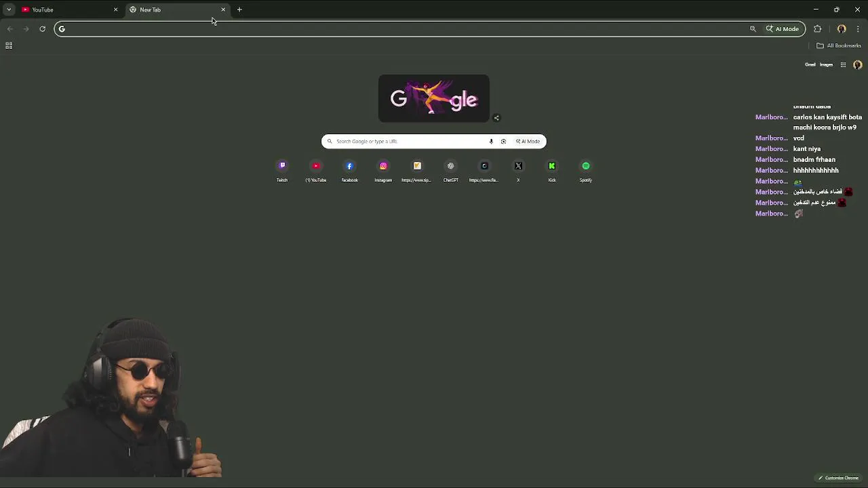The image size is (868, 488).
Task: Close the New Tab tab
Action: tap(223, 9)
